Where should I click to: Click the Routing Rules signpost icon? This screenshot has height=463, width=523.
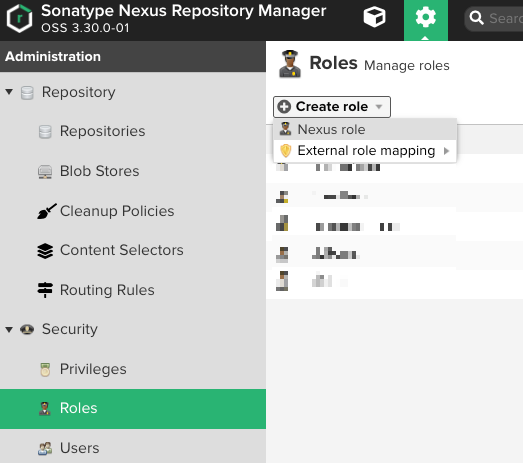45,290
